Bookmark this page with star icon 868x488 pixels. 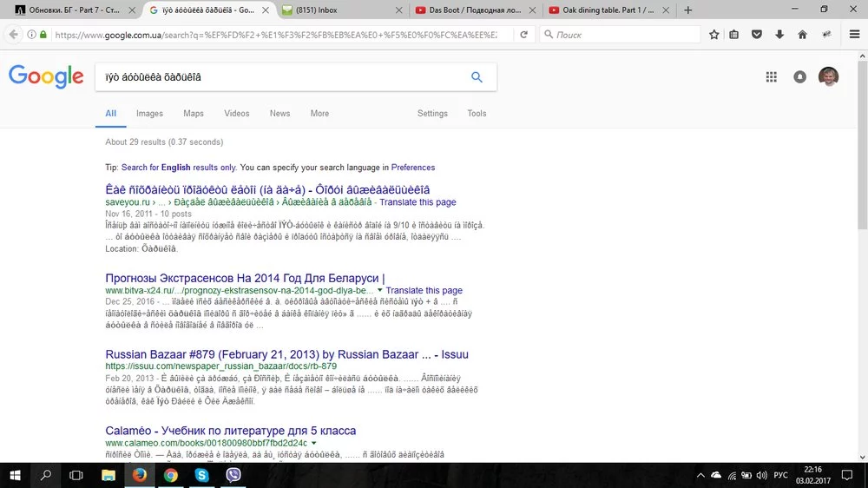coord(714,35)
